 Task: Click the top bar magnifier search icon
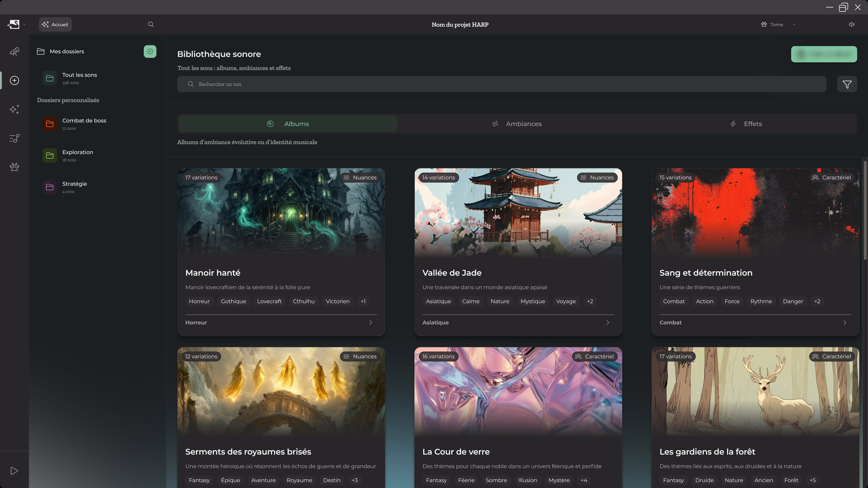[151, 25]
